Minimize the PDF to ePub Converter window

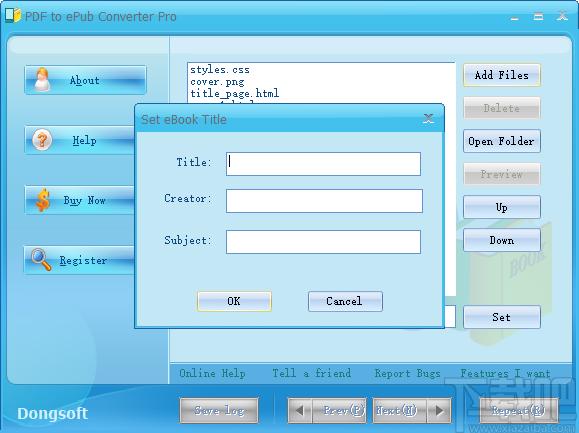pos(515,17)
